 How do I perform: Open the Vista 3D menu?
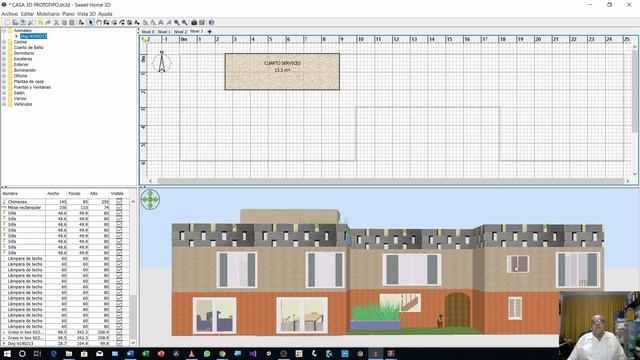coord(86,14)
